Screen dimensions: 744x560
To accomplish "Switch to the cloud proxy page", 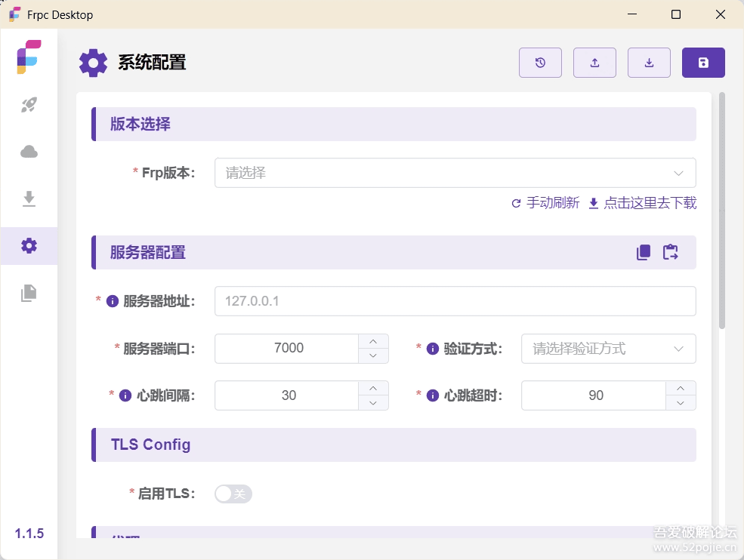I will coord(29,152).
